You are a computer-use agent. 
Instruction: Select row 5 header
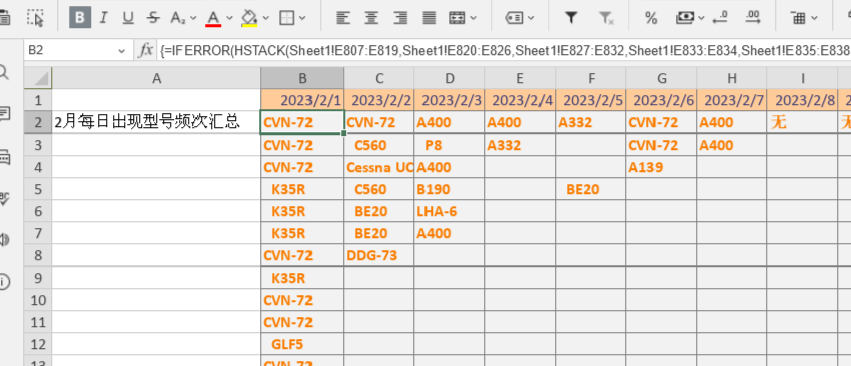point(38,189)
